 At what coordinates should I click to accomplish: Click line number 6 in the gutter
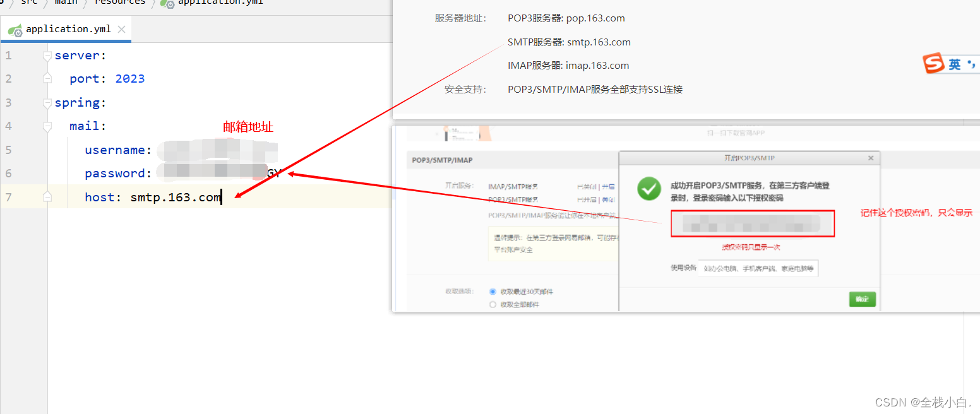8,174
